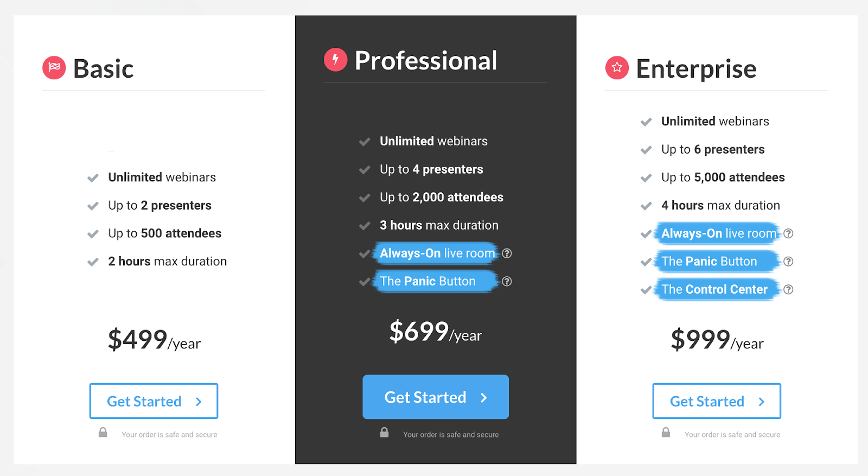Open help icon beside Enterprise Panic Button
The height and width of the screenshot is (476, 868).
coord(788,262)
